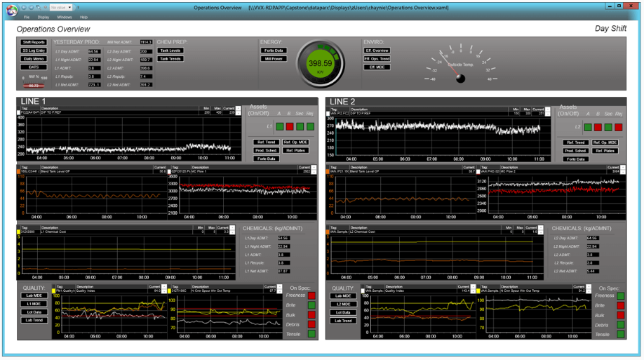The width and height of the screenshot is (644, 360).
Task: Click Line 1 asset B red indicator
Action: coord(290,126)
